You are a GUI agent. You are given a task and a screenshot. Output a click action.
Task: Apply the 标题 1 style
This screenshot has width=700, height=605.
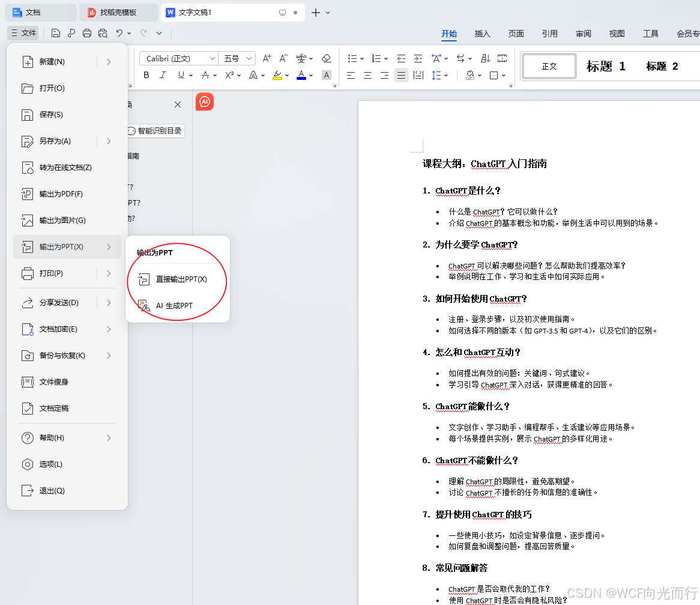(606, 67)
